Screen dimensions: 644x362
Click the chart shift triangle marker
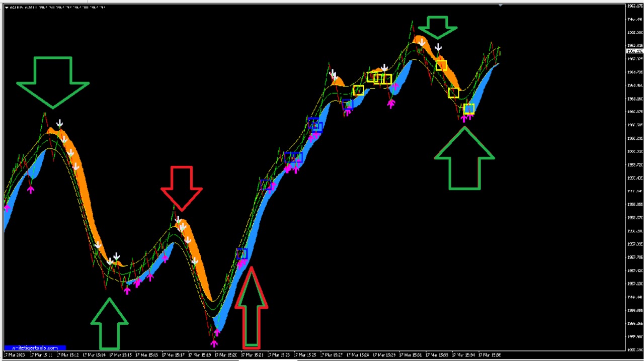pos(500,6)
